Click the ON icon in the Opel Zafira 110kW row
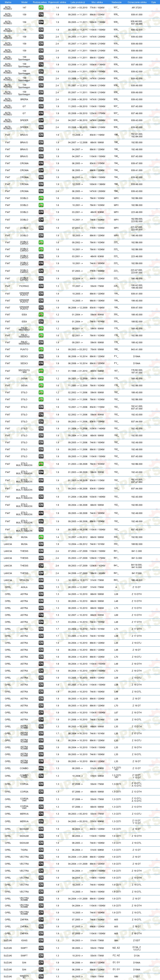160x980 pixels. pos(41,934)
